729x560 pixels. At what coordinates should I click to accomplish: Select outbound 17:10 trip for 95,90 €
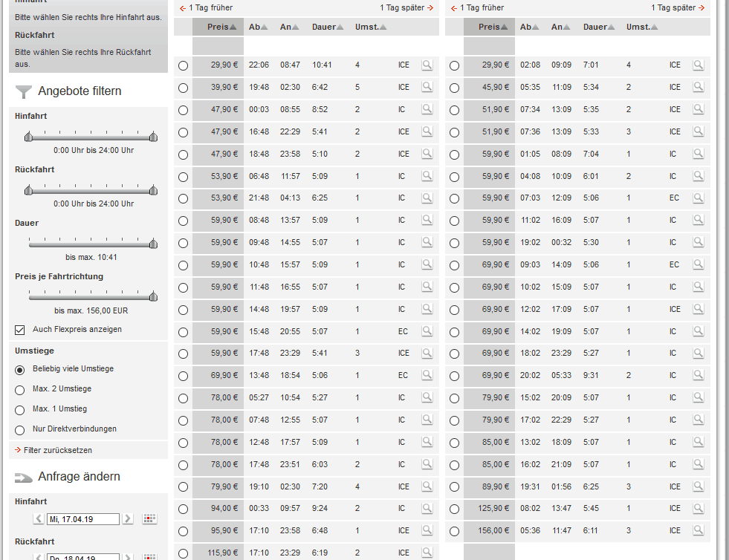[x=184, y=531]
